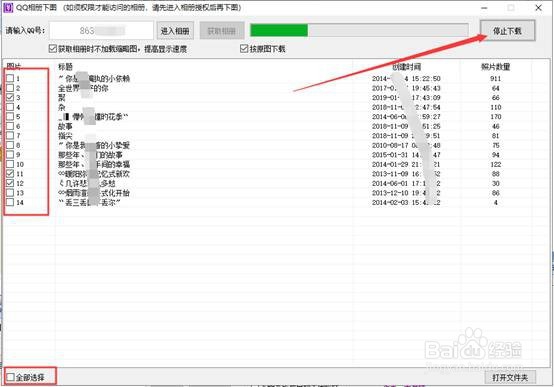Check the checkbox for album row 9

click(10, 154)
